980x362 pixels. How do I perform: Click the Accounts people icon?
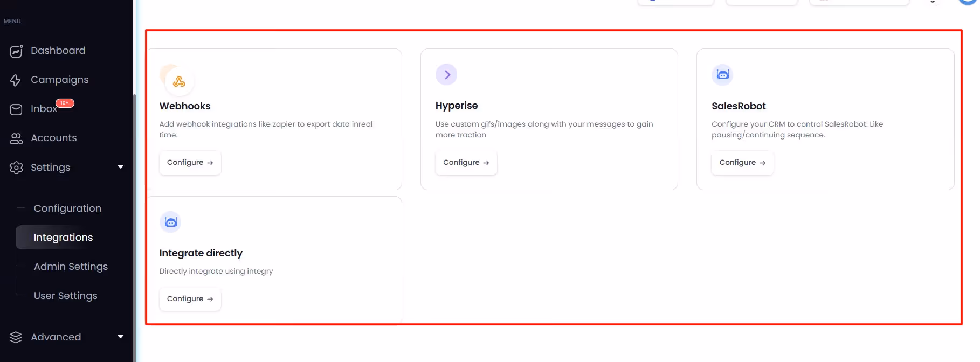(16, 138)
